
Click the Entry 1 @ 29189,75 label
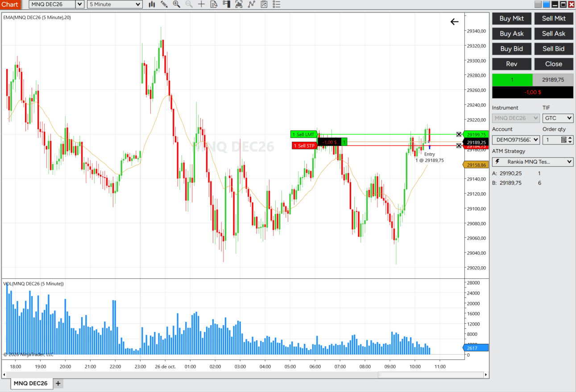click(430, 157)
